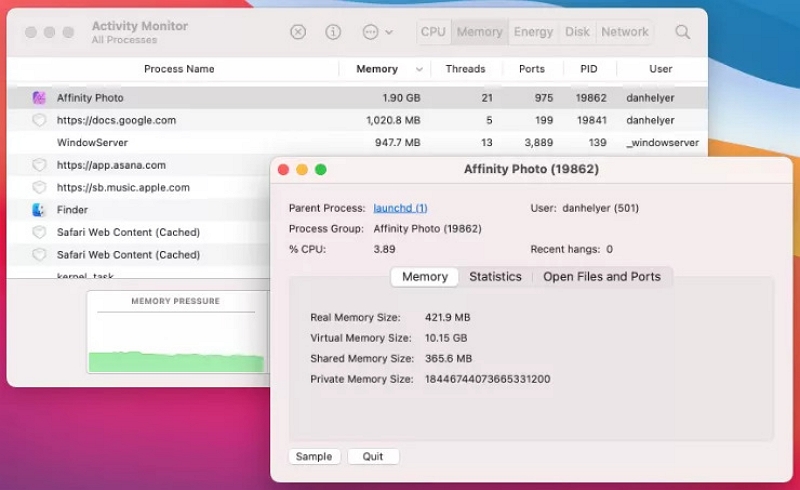This screenshot has width=800, height=490.
Task: Click the Real Memory Size 421.9 MB value
Action: click(x=447, y=317)
